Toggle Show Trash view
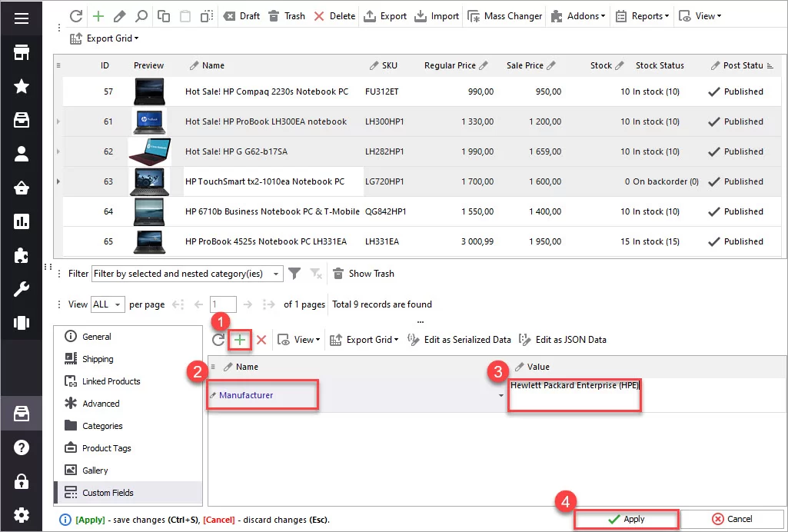Viewport: 788px width, 532px height. 362,273
